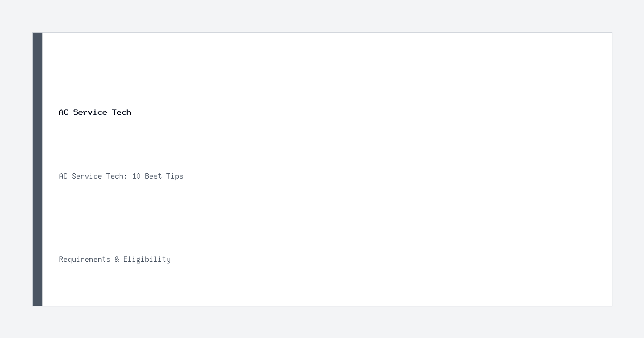644x338 pixels.
Task: Click the ampersand in Requirements & Eligibility
Action: click(117, 259)
